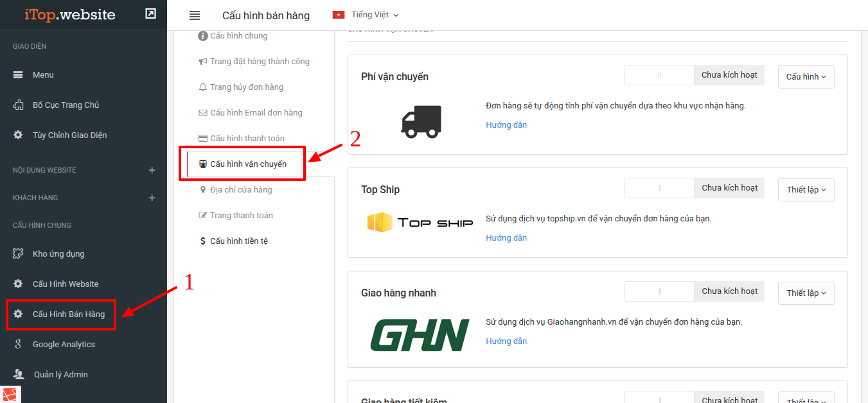This screenshot has width=868, height=403.
Task: Click the train icon for Cấu hình vận chuyển
Action: coord(203,164)
